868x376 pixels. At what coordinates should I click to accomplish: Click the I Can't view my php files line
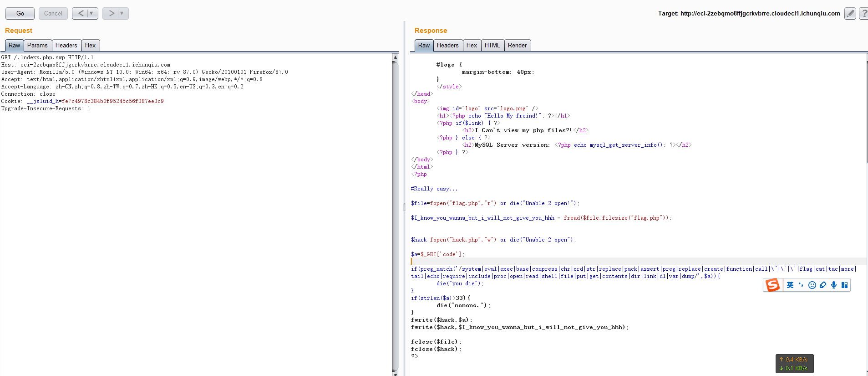[x=525, y=130]
